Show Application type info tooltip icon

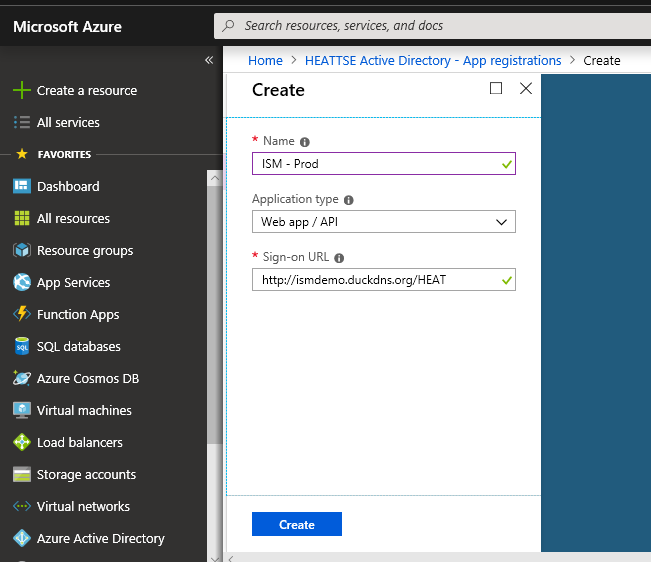(x=349, y=200)
